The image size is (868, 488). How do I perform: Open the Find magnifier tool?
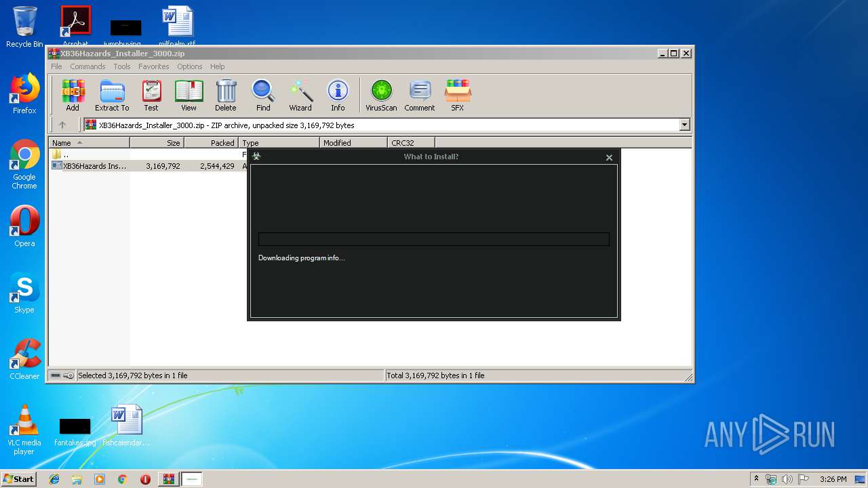pos(263,95)
